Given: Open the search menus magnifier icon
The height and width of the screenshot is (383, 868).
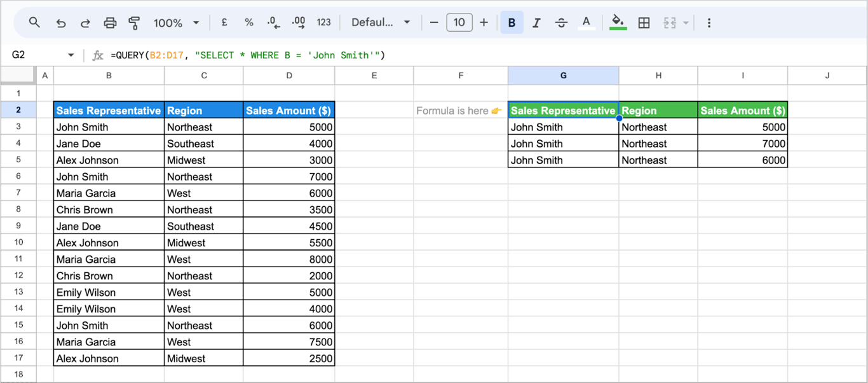Looking at the screenshot, I should (x=34, y=22).
